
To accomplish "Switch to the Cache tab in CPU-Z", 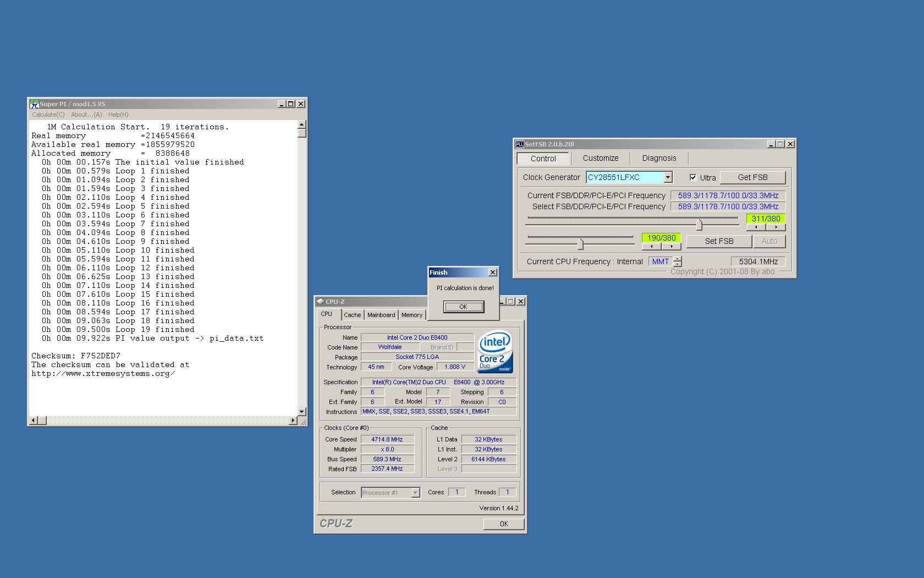I will (x=353, y=315).
